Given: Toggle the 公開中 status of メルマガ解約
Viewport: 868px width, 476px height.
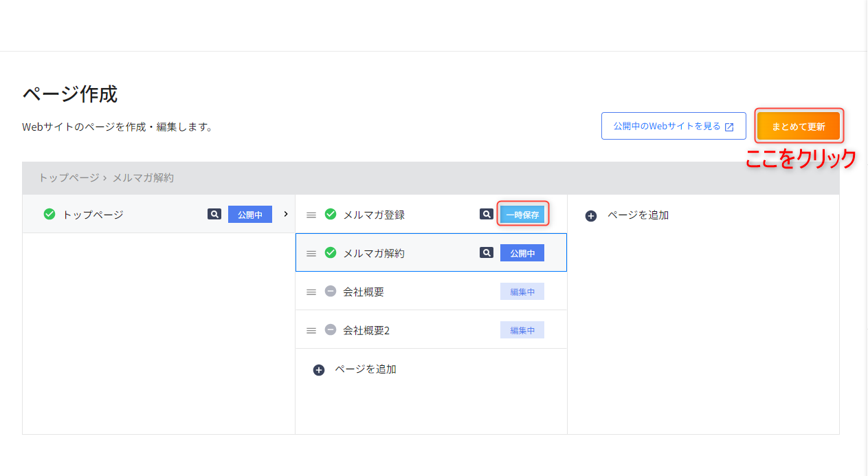Looking at the screenshot, I should [x=522, y=253].
